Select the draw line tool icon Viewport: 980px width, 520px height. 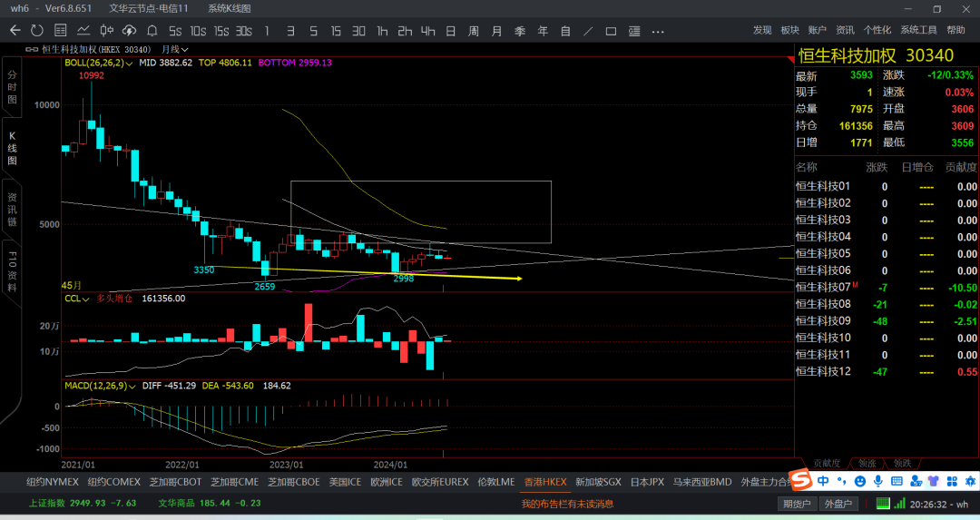coord(588,31)
